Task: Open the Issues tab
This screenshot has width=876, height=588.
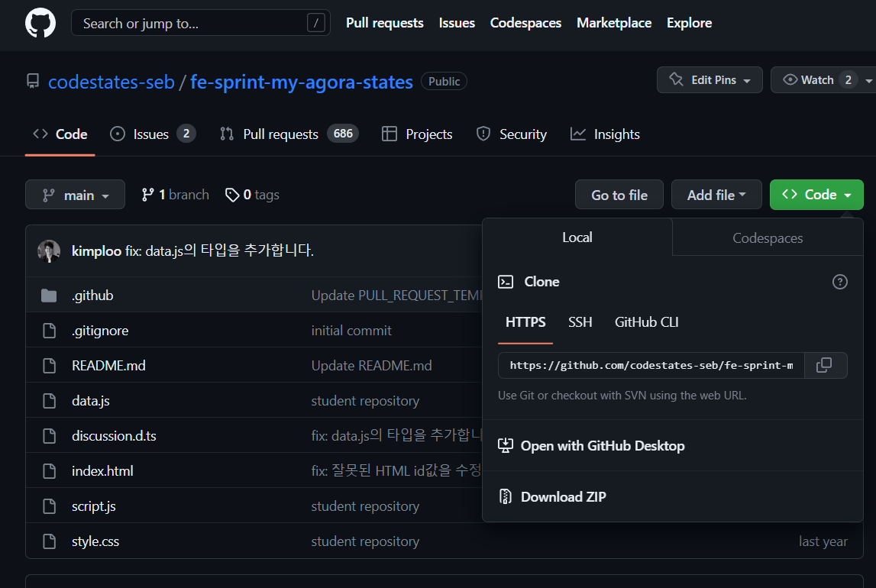Action: (153, 134)
